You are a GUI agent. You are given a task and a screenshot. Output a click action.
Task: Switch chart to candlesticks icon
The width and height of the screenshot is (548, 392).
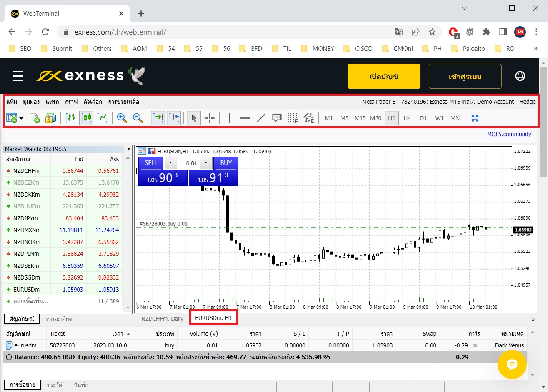86,118
